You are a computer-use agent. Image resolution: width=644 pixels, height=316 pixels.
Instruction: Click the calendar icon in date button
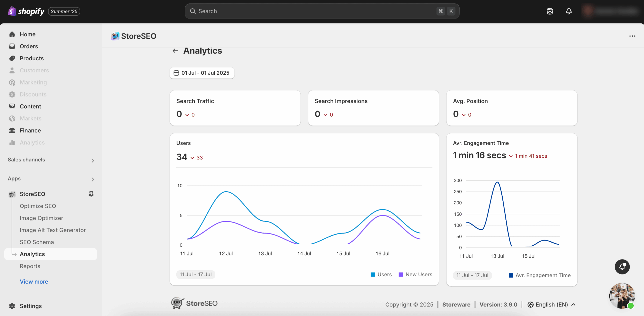click(x=176, y=73)
